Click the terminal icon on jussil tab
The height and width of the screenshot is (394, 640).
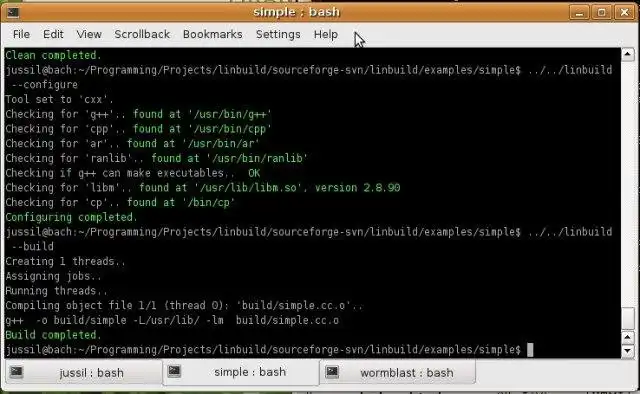(16, 372)
